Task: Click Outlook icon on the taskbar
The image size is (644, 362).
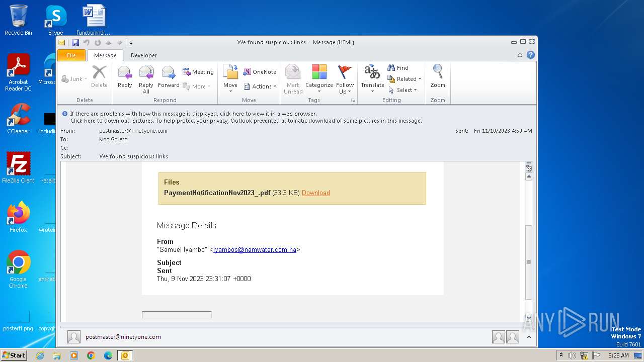Action: click(125, 355)
